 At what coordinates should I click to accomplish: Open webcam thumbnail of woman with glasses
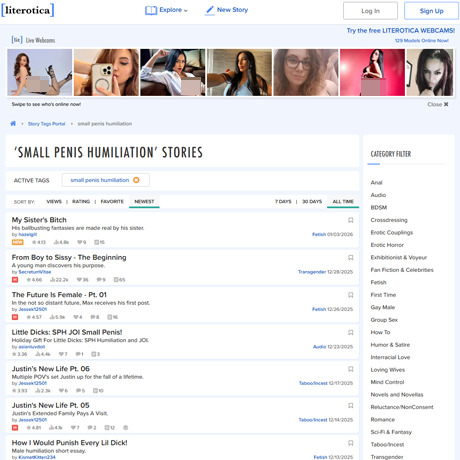[306, 72]
